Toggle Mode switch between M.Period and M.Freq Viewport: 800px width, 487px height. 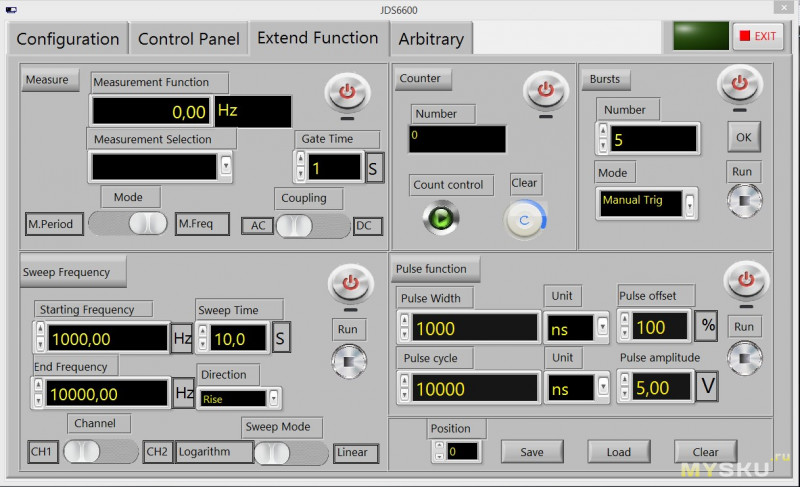click(128, 223)
